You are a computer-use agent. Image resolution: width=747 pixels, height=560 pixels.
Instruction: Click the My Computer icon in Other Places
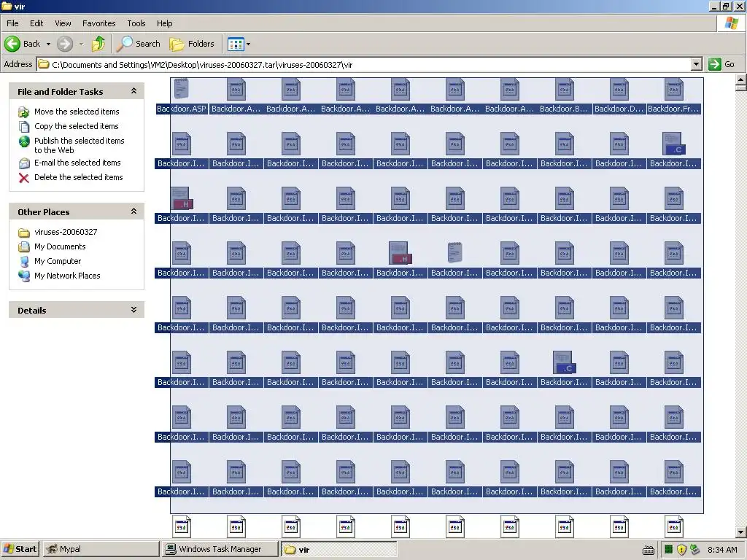[x=24, y=262]
